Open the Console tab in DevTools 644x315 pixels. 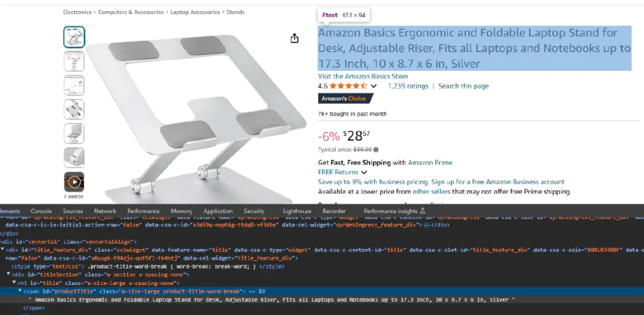click(x=41, y=211)
